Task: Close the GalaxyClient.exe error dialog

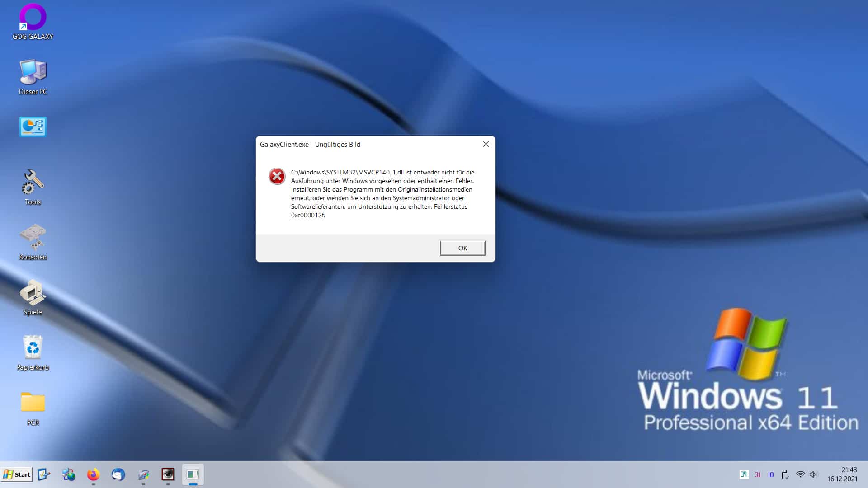Action: [486, 144]
